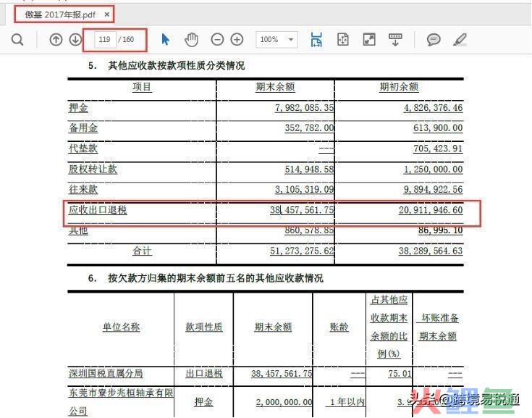Screen dimensions: 532x418
Task: Open the 100% zoom level dropdown
Action: (276, 39)
